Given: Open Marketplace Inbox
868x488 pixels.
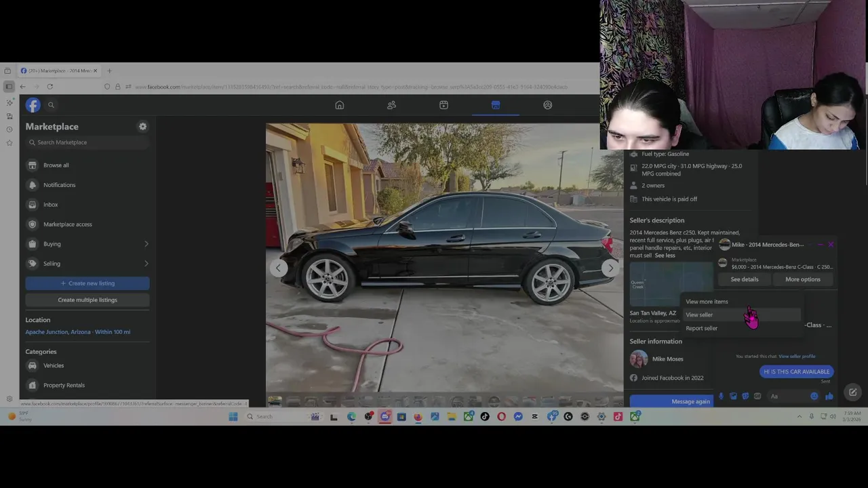Looking at the screenshot, I should 87,205.
